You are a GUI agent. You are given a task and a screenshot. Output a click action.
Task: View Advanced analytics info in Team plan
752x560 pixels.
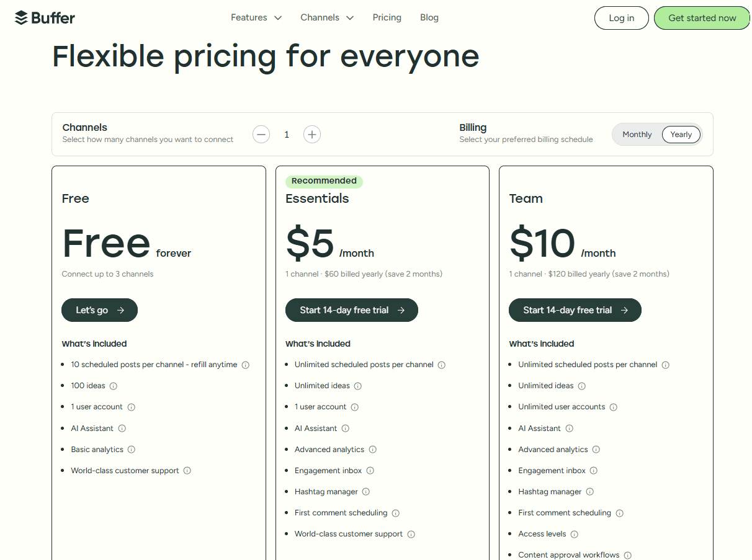[596, 449]
